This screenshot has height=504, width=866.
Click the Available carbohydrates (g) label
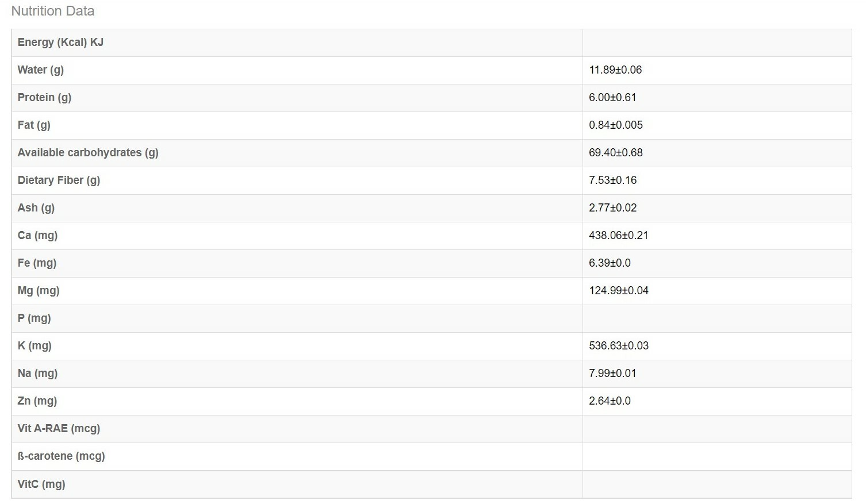point(88,153)
